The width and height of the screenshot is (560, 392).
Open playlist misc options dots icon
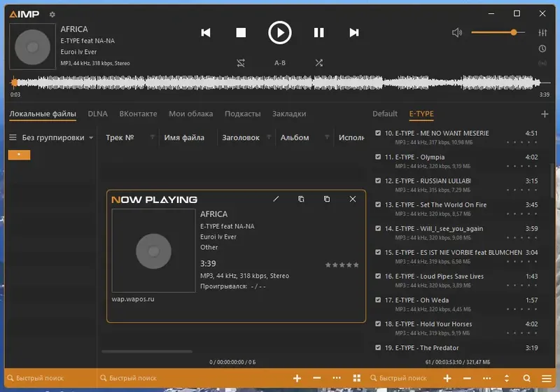click(486, 378)
